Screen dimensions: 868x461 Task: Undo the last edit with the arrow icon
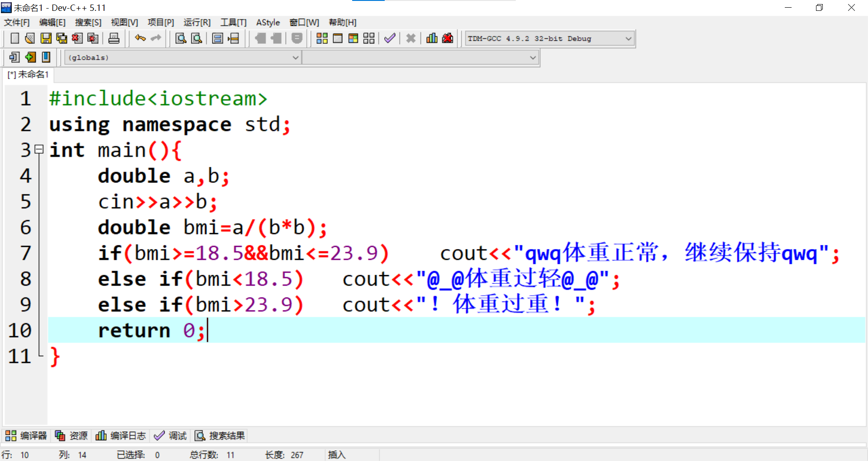[x=140, y=38]
